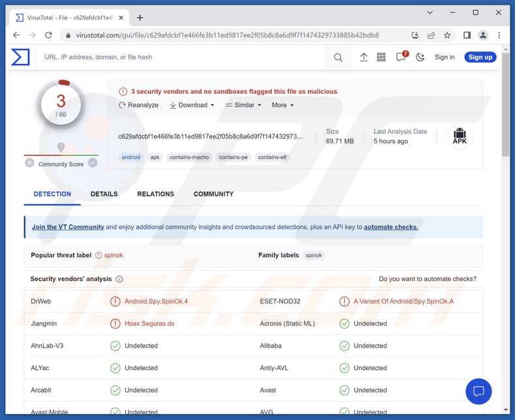Focus the URL, IP address search field
The height and width of the screenshot is (420, 515).
[x=181, y=57]
